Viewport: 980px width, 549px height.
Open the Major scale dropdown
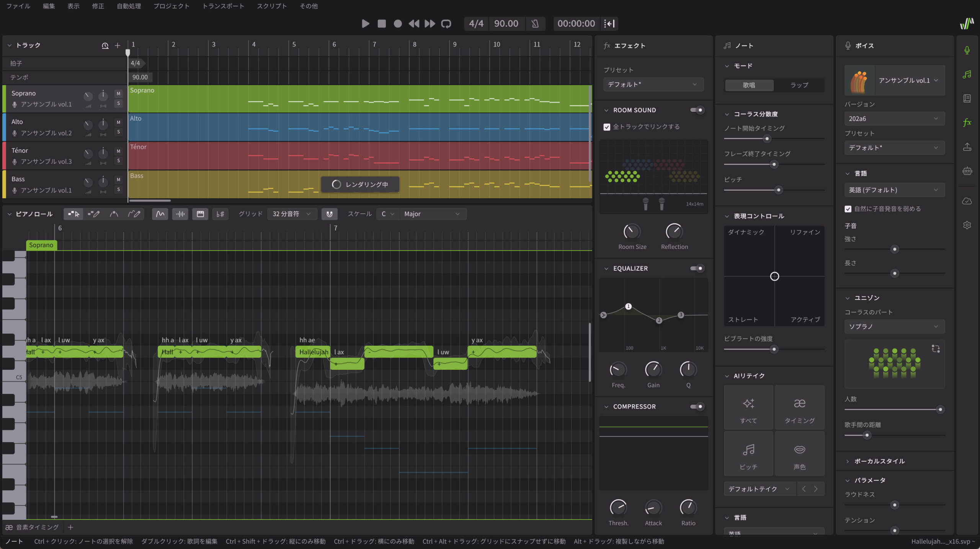[x=433, y=214]
